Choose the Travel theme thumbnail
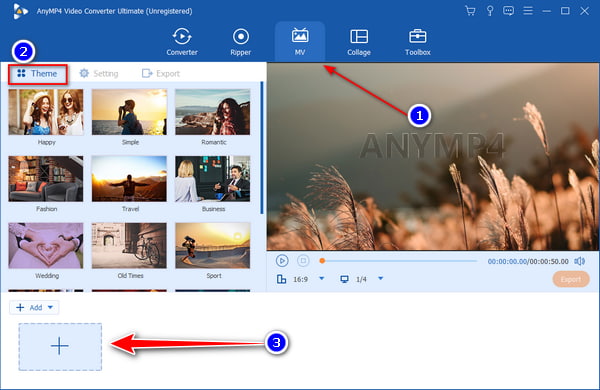 pos(129,179)
